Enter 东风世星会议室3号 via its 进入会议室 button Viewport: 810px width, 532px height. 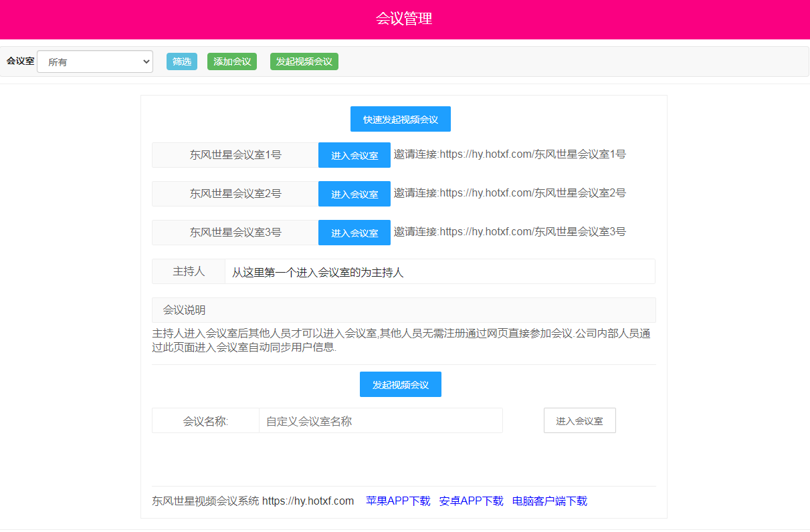(x=354, y=232)
